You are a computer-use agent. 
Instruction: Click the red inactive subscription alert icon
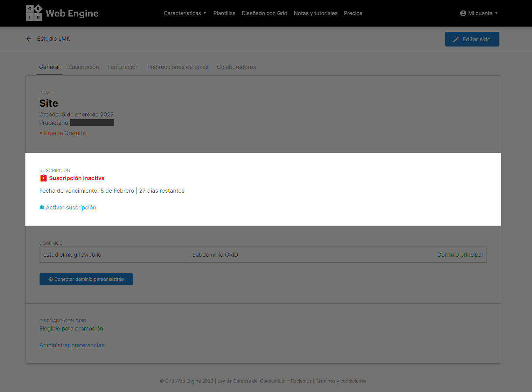(43, 178)
